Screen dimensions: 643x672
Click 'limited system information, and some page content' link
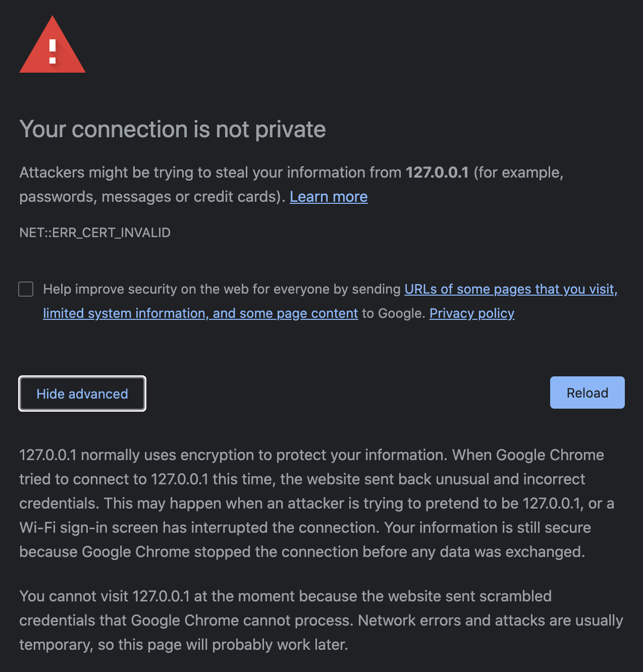click(200, 313)
